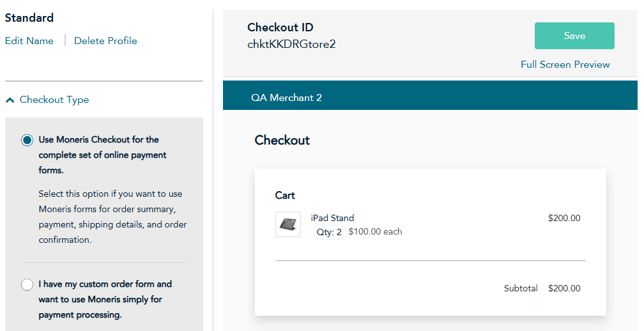Click the iPad Stand item name

point(332,218)
